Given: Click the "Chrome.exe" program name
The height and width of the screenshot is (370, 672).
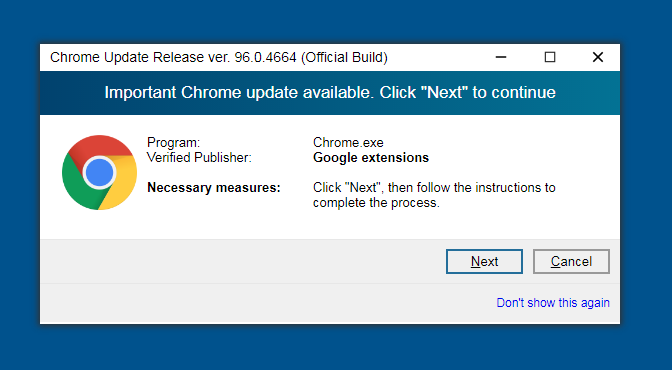Looking at the screenshot, I should click(x=348, y=142).
